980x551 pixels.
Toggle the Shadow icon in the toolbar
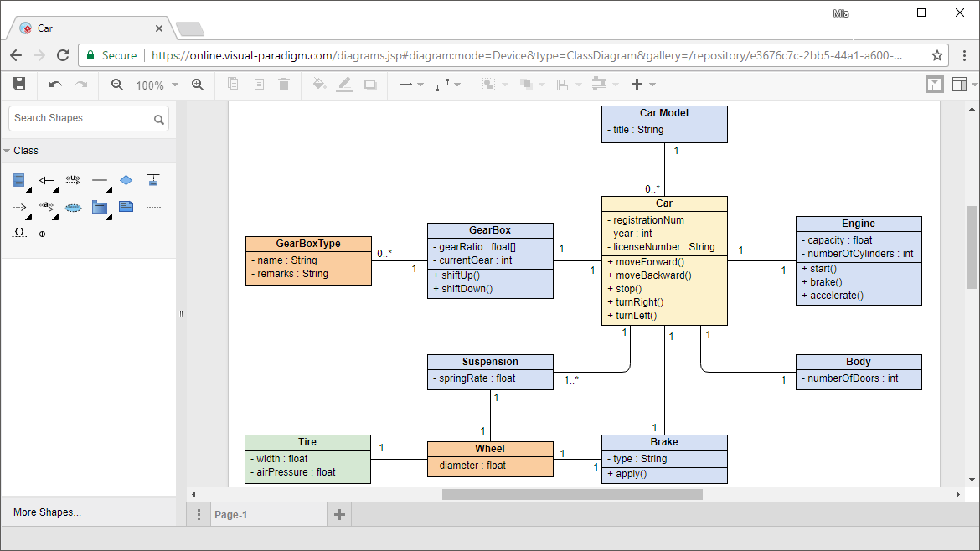coord(370,85)
